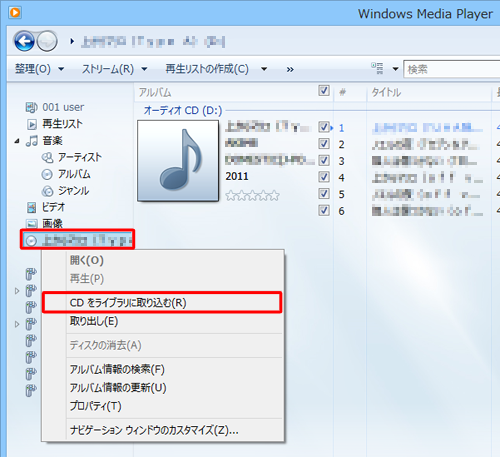Image resolution: width=500 pixels, height=457 pixels.
Task: Select track number 6 row
Action: pos(341,211)
